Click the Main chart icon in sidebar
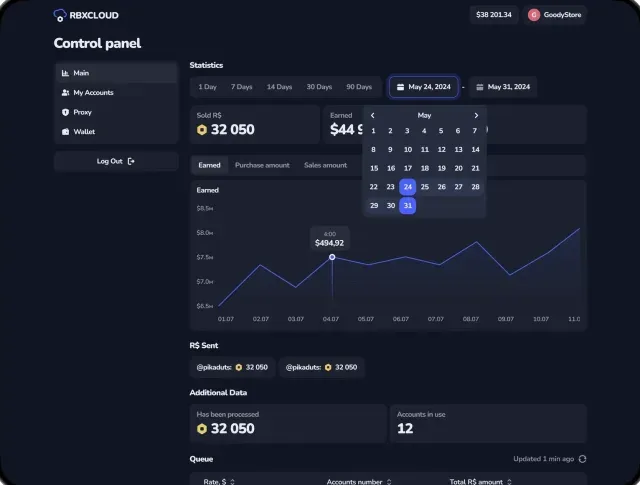640x485 pixels. [x=65, y=73]
